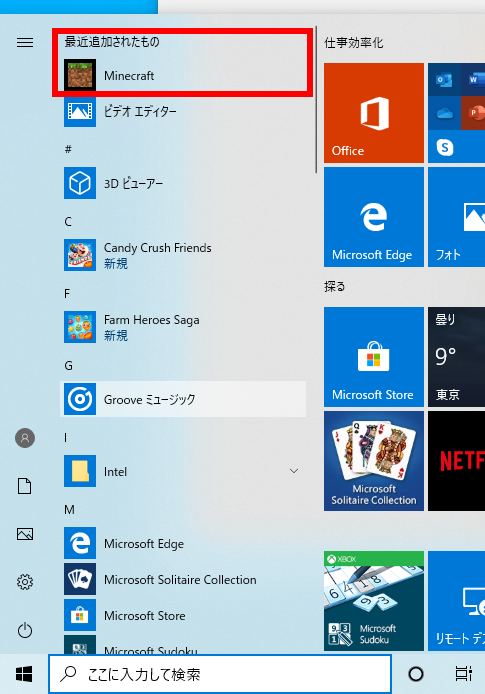Click the Intel folder chevron arrow
Viewport: 485px width, 694px height.
pyautogui.click(x=294, y=471)
